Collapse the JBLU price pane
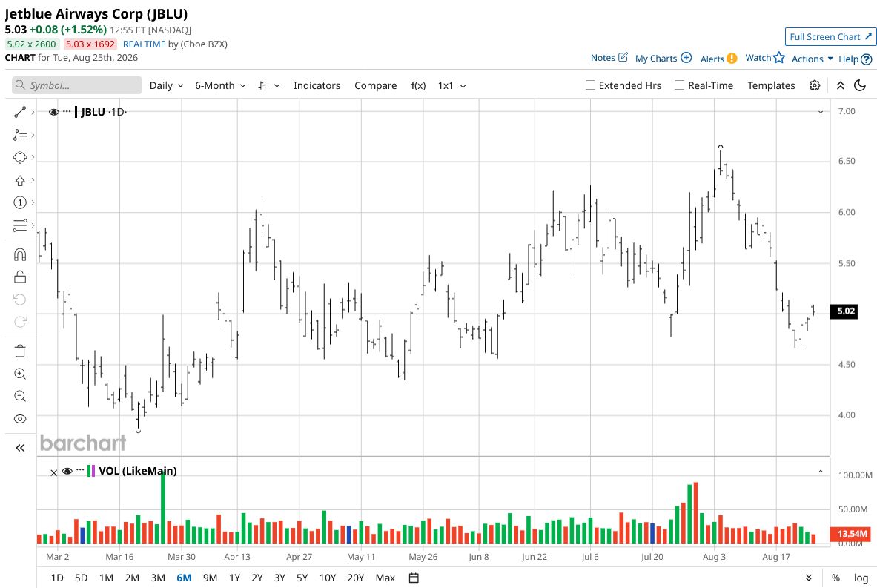 click(821, 112)
